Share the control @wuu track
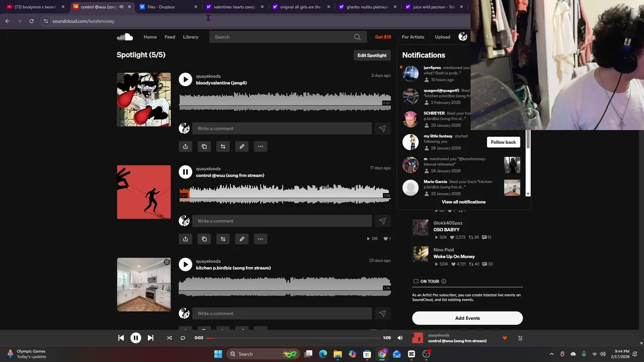Viewport: 644px width, 362px height. tap(185, 239)
